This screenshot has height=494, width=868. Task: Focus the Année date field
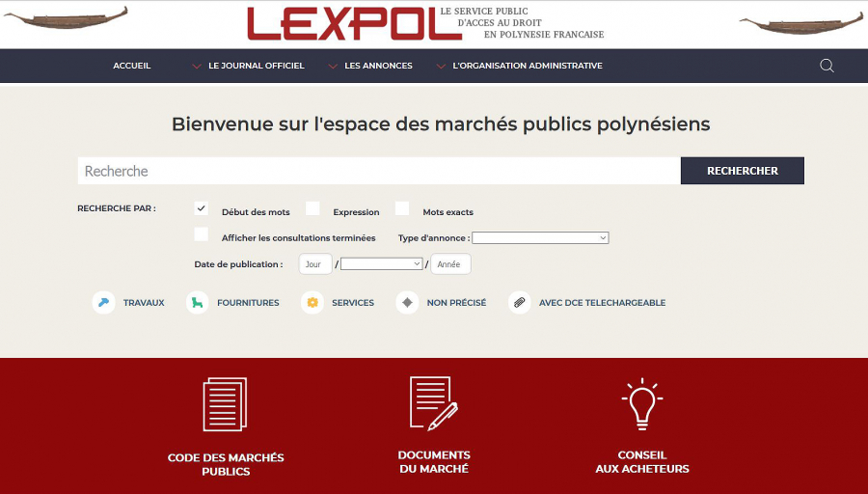click(450, 264)
